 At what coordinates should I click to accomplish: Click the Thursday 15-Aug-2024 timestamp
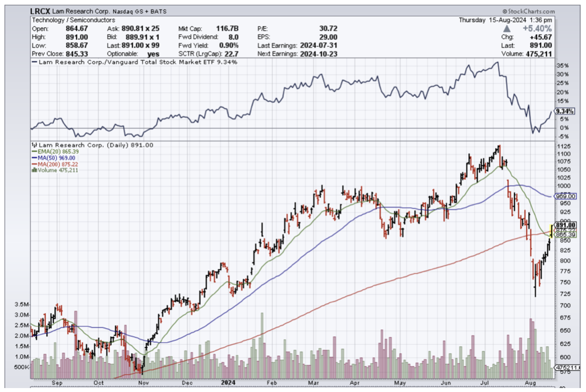point(505,20)
